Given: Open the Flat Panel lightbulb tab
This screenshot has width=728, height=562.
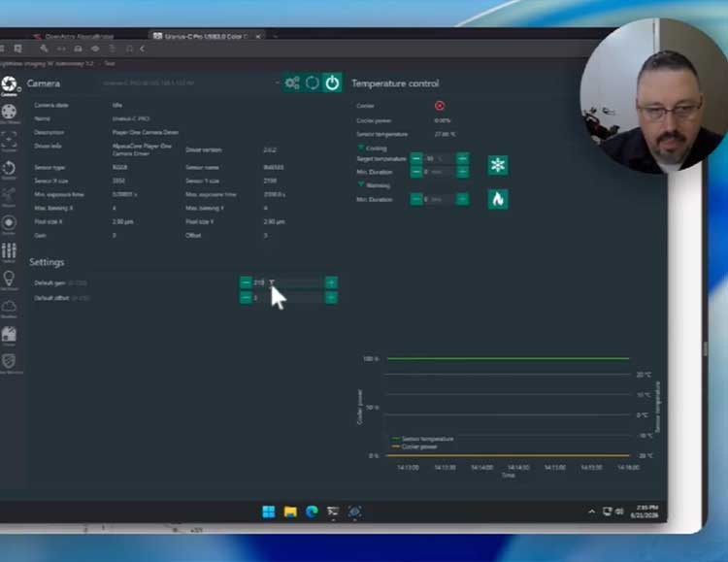Looking at the screenshot, I should 9,281.
